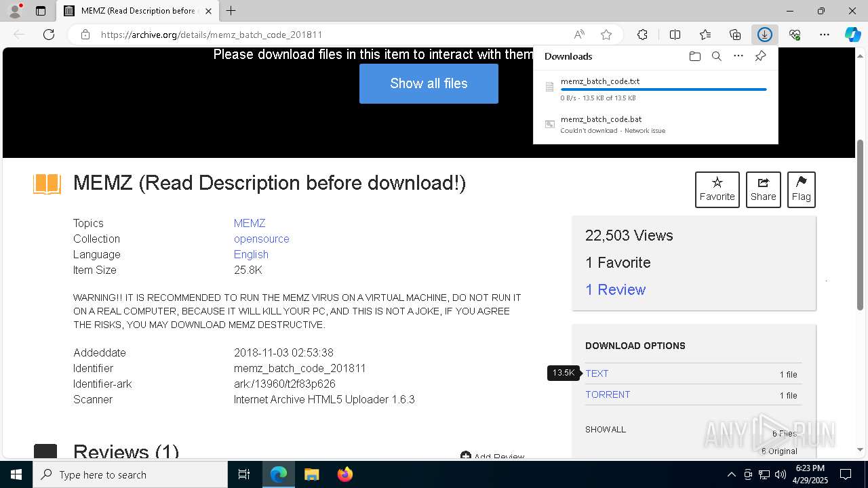Viewport: 868px width, 488px height.
Task: Open more options in Downloads panel
Action: pyautogui.click(x=738, y=56)
